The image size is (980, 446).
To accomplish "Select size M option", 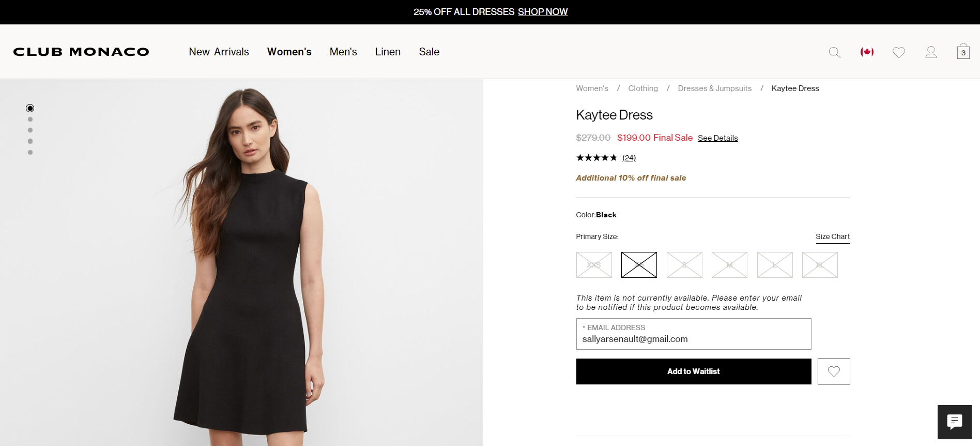I will click(729, 265).
